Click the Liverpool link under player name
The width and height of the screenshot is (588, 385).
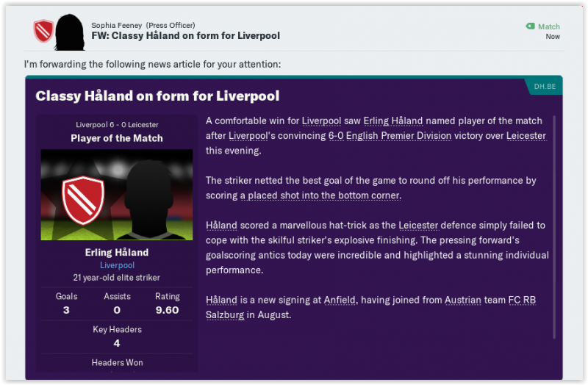pyautogui.click(x=117, y=265)
